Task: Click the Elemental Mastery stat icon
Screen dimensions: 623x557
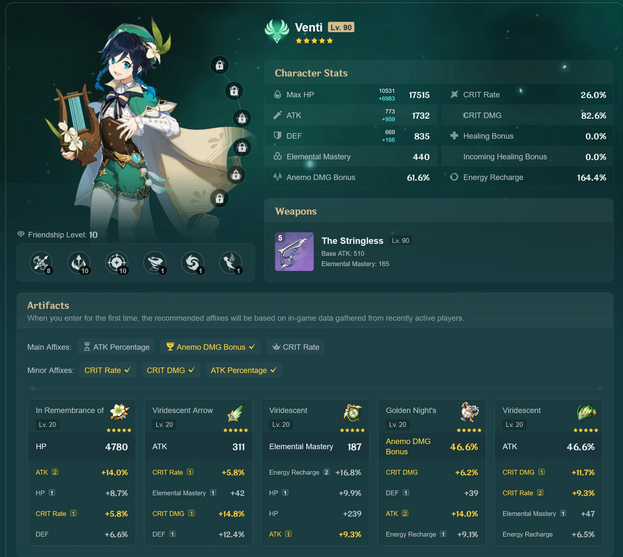Action: [x=277, y=157]
